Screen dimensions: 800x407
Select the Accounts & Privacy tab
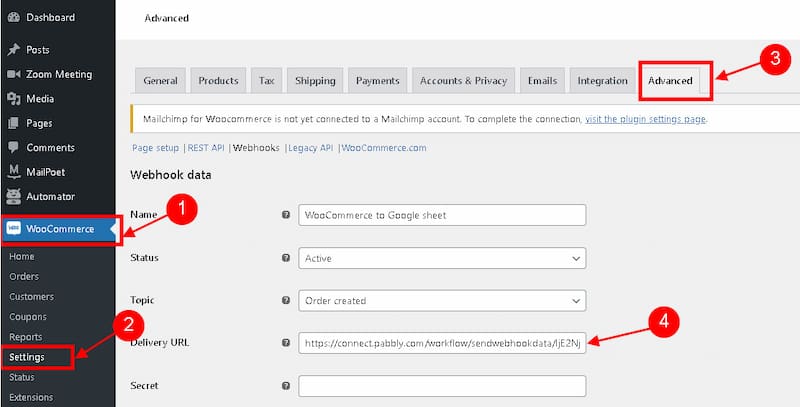pos(463,81)
